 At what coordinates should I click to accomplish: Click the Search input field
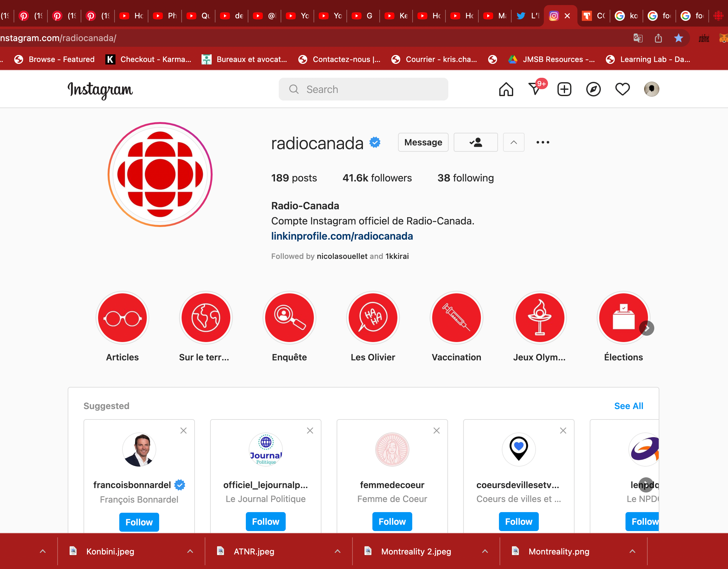(x=363, y=89)
